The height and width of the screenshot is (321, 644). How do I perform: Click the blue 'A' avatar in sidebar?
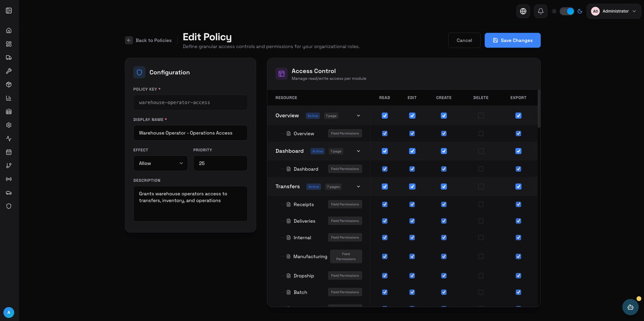pyautogui.click(x=9, y=313)
